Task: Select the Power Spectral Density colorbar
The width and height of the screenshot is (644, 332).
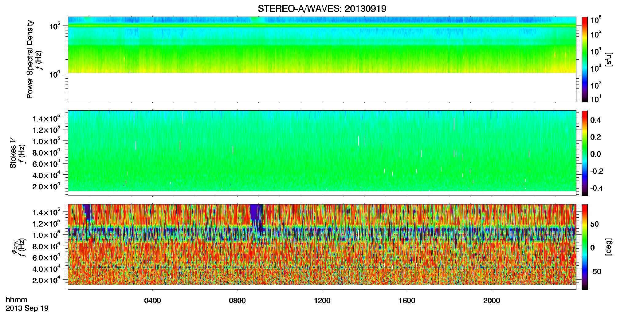Action: [585, 59]
